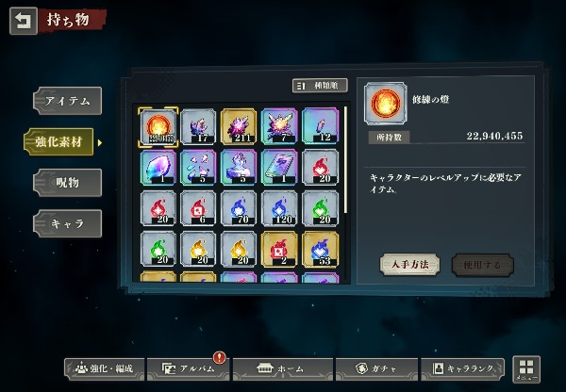
Task: Select the blue book item with count 1
Action: tap(279, 168)
